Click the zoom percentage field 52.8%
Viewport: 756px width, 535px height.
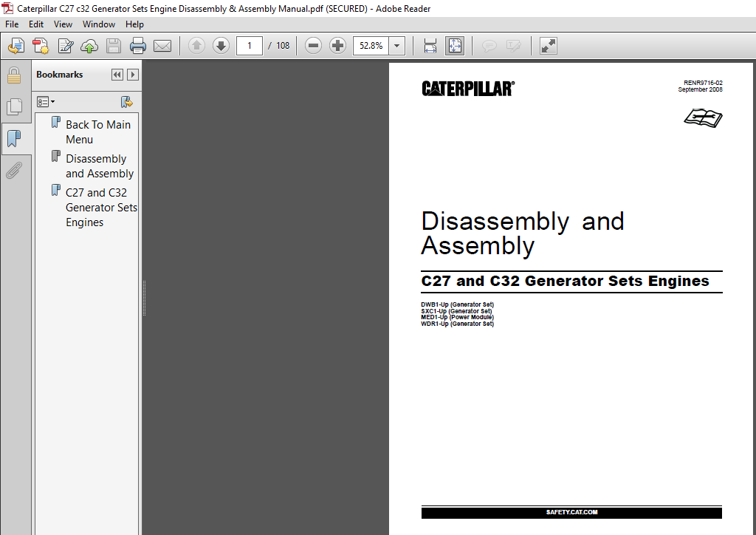click(371, 46)
